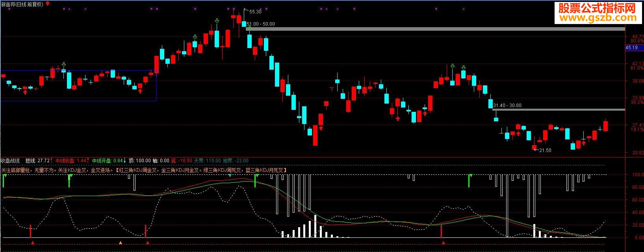The height and width of the screenshot is (252, 644).
Task: Select the indicator name 收盘战线
Action: point(10,161)
